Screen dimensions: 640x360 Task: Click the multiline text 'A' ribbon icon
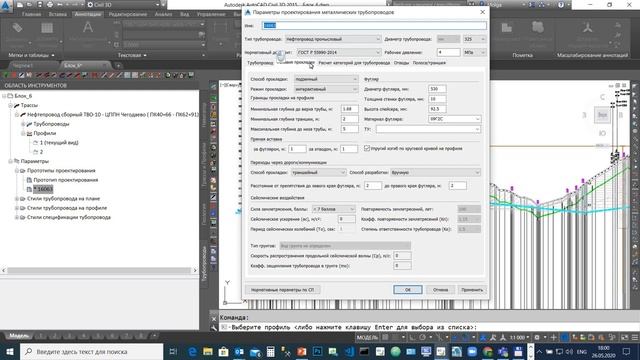click(87, 27)
